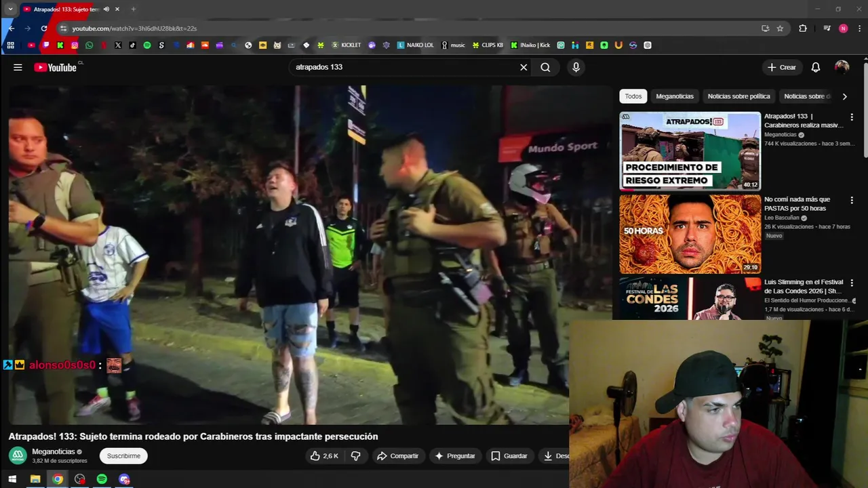Image resolution: width=868 pixels, height=488 pixels.
Task: Open Chrome media controls icon
Action: coord(827,28)
